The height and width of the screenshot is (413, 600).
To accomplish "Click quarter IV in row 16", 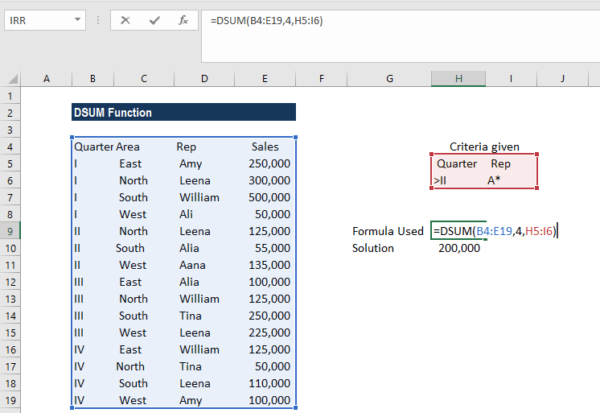I will pyautogui.click(x=79, y=349).
